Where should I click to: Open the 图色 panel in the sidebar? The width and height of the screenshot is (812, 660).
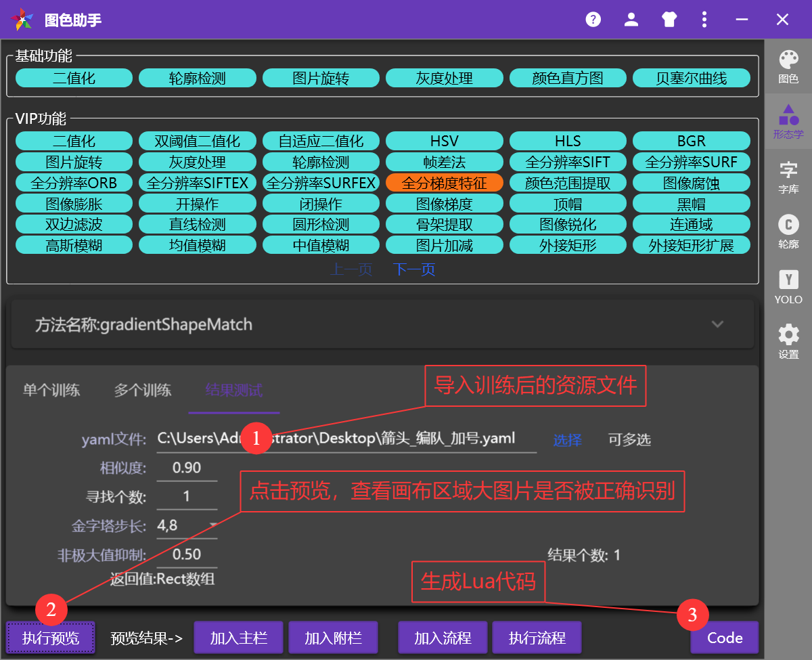788,67
